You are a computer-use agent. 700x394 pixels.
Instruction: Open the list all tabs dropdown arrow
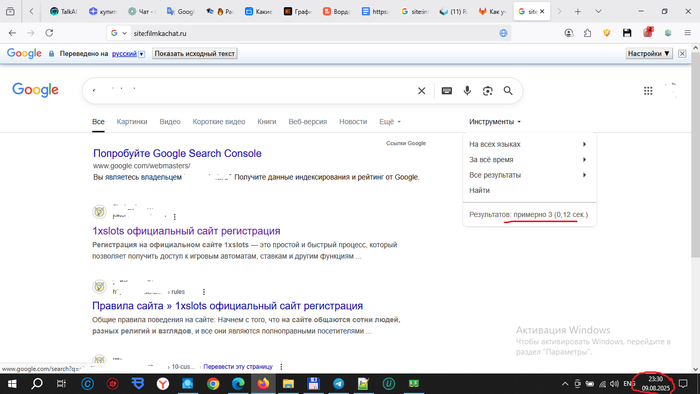pos(598,12)
